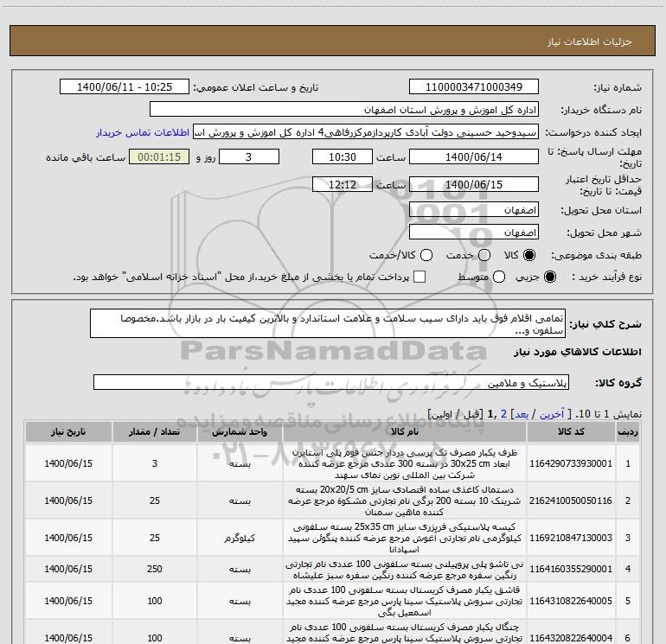The height and width of the screenshot is (644, 666).
Task: Open اطلاعات تماس خریدار link
Action: tap(143, 132)
